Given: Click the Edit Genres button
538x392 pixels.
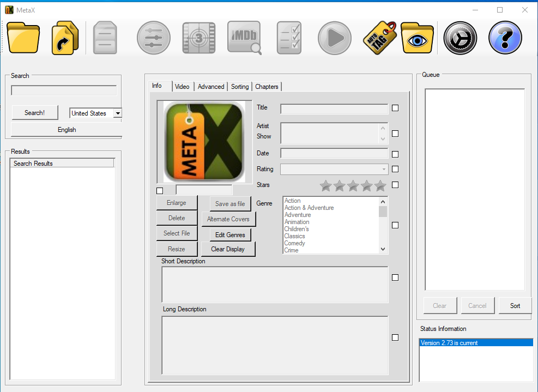Looking at the screenshot, I should [x=230, y=235].
